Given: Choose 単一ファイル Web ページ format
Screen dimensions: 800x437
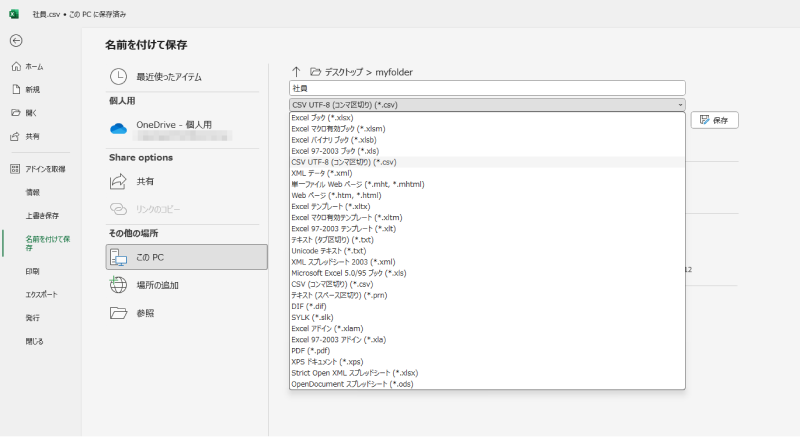Looking at the screenshot, I should coord(487,185).
